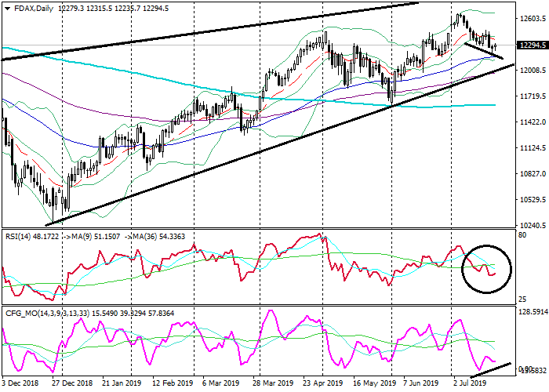Select the black circle annotation on RSI

tap(486, 267)
